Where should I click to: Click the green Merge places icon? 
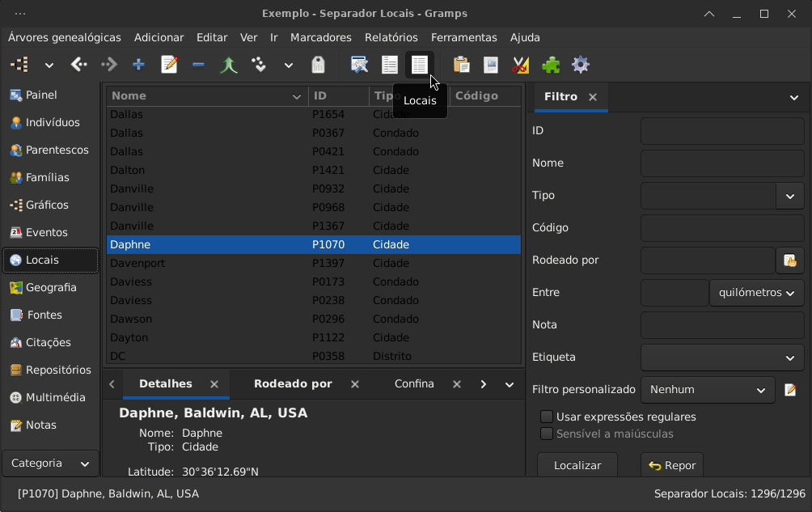coord(228,65)
